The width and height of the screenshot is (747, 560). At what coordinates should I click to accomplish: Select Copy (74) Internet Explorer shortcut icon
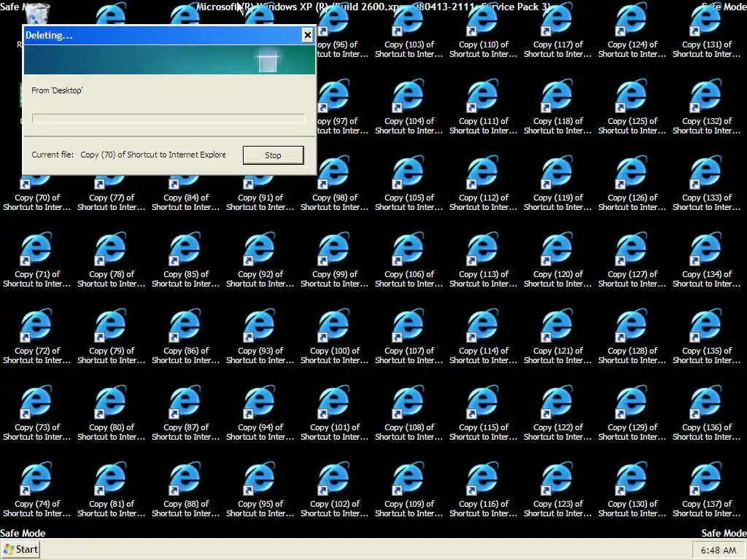[36, 478]
